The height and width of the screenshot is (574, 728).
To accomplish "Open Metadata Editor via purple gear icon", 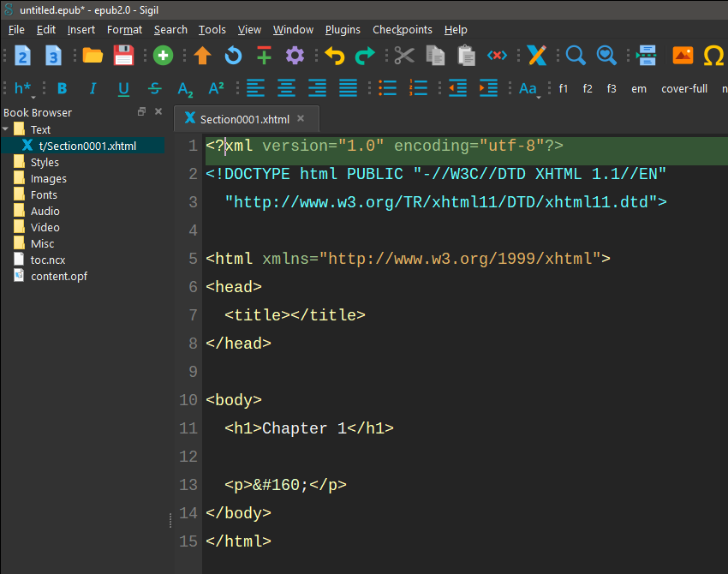I will click(295, 56).
